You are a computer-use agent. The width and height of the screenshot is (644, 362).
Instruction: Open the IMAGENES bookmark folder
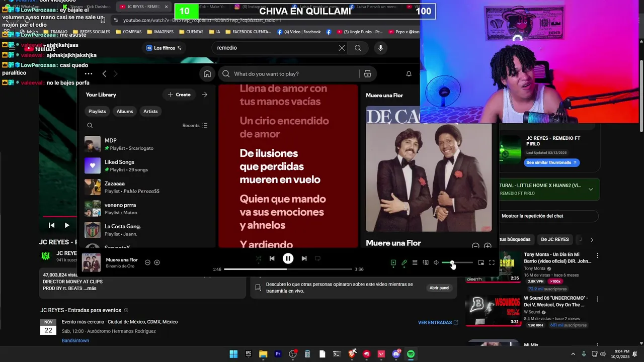click(x=160, y=32)
